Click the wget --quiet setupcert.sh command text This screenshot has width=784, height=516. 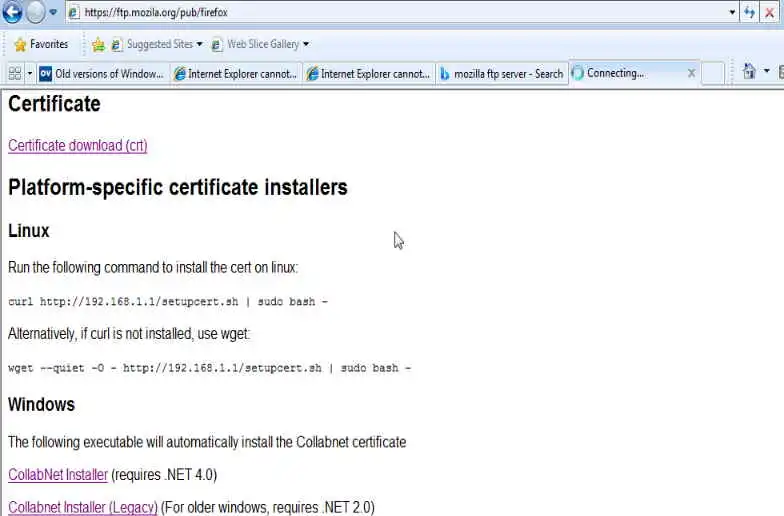[x=210, y=368]
